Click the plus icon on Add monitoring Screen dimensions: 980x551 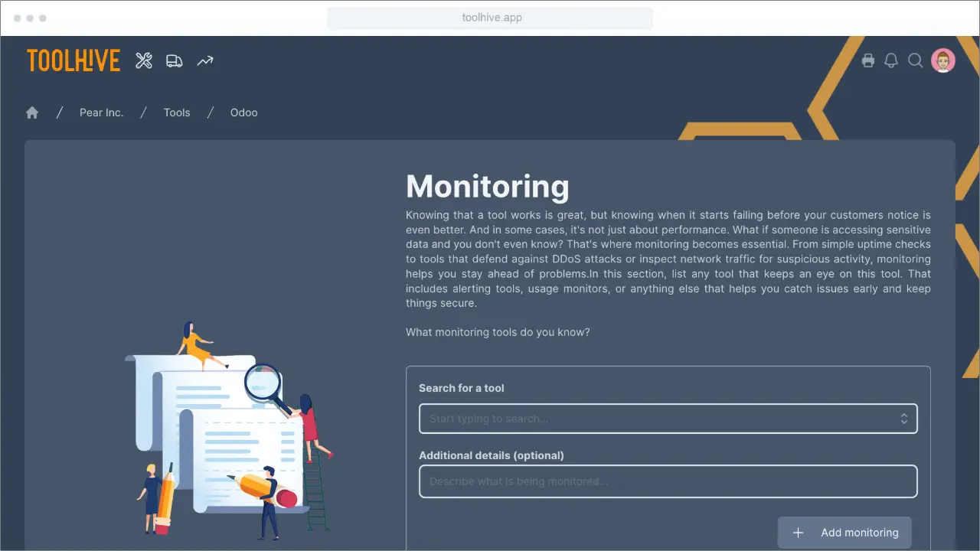(x=798, y=533)
